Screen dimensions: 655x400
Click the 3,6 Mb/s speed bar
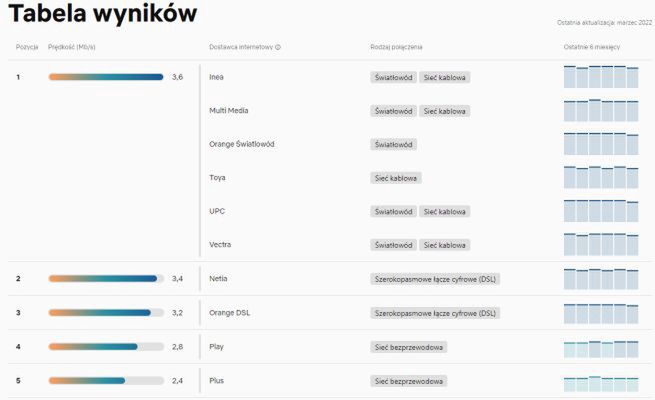106,77
